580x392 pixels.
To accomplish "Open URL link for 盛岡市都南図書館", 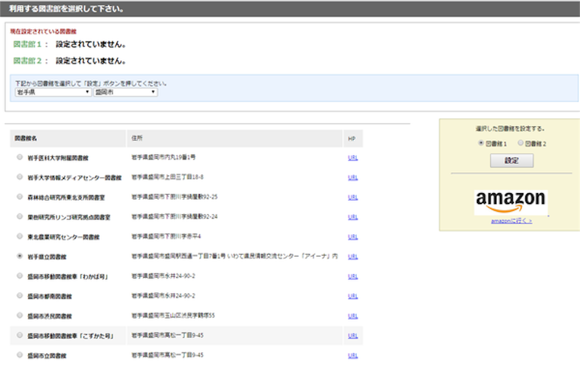I will [x=352, y=296].
